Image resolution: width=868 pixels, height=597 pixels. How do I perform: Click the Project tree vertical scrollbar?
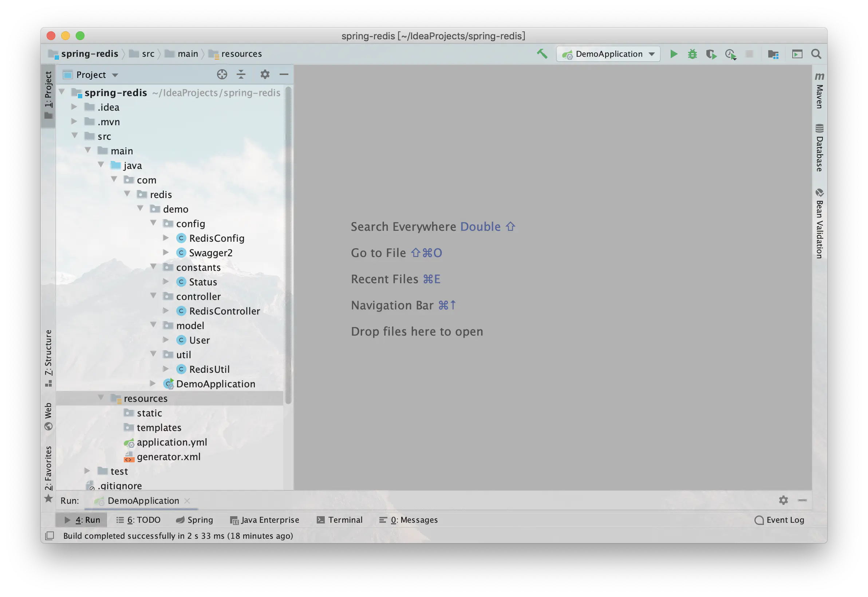[x=288, y=243]
